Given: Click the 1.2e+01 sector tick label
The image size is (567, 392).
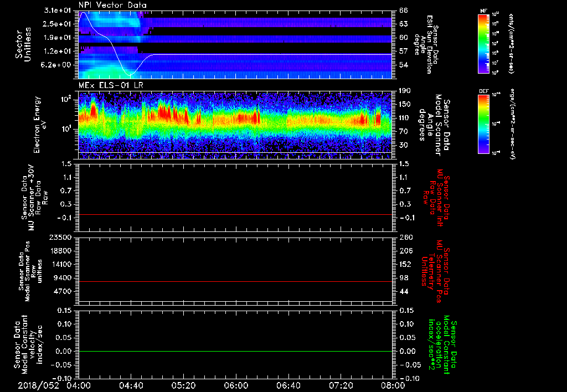Looking at the screenshot, I should tap(59, 51).
